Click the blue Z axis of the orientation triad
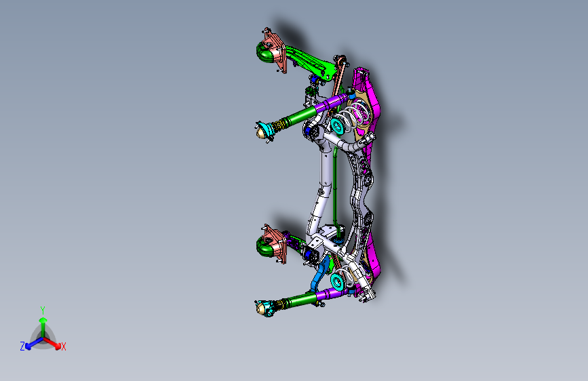588x381 pixels. point(33,344)
